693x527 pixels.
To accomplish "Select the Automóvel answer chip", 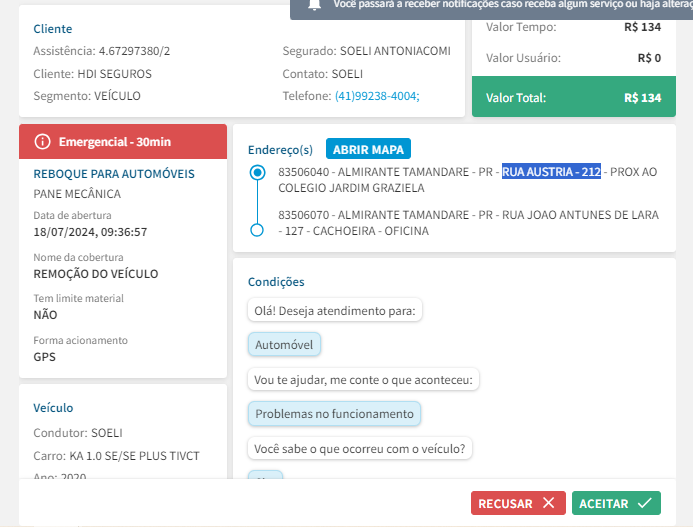I will tap(284, 345).
